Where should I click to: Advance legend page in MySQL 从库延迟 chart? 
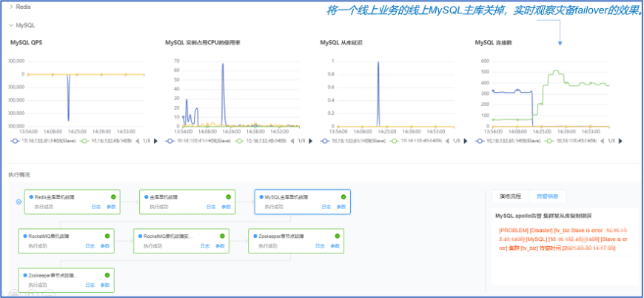466,141
